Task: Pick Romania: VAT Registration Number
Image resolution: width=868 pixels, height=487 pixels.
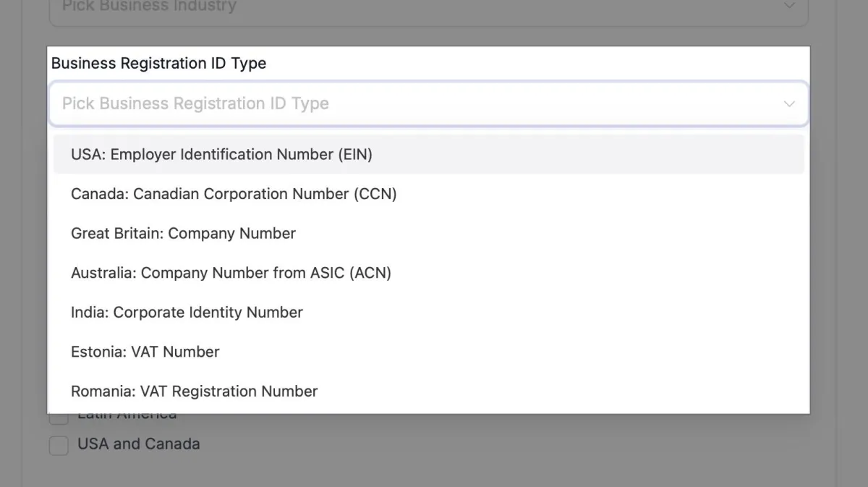Action: pos(428,391)
